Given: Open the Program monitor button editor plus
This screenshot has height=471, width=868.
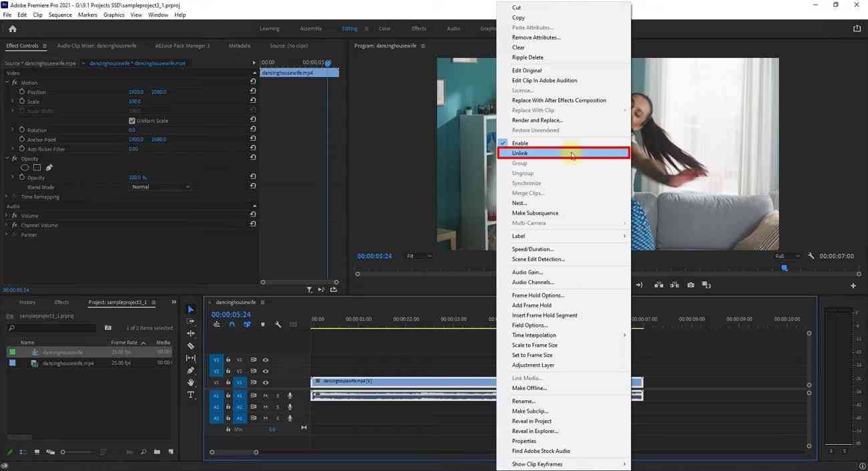Looking at the screenshot, I should 853,286.
